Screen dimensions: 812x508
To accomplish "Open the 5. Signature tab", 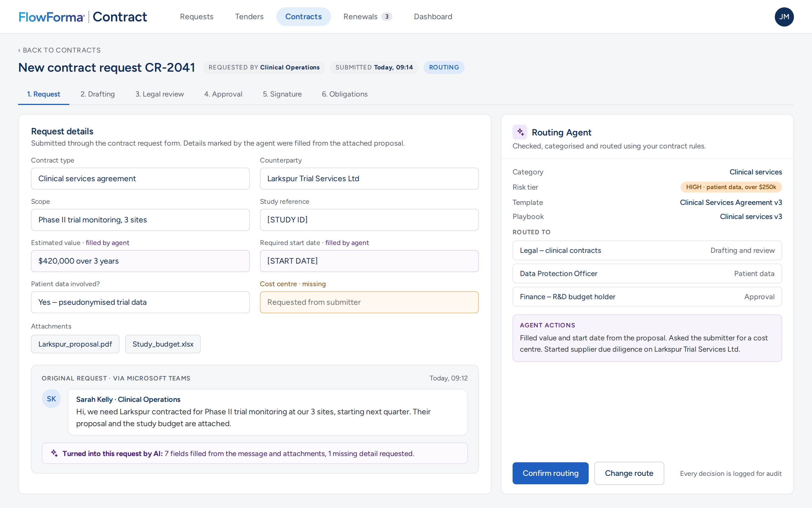I will coord(282,94).
